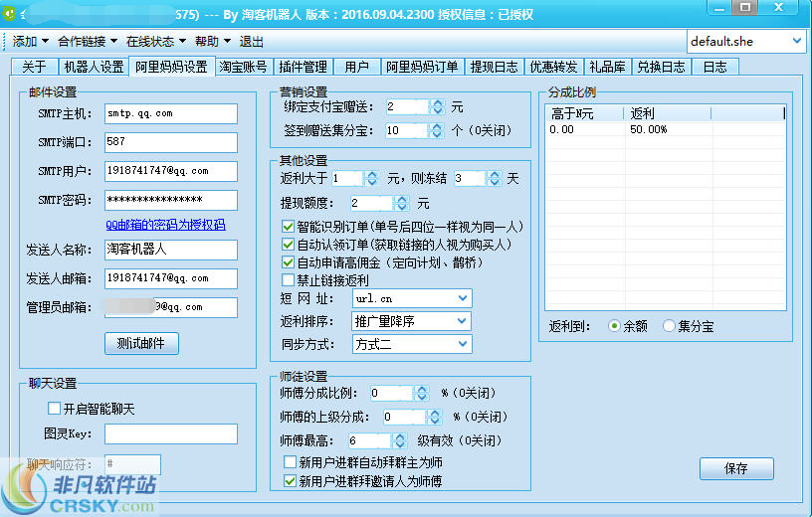Open the QQ邮箱的密码为授权码 link

pos(166,225)
